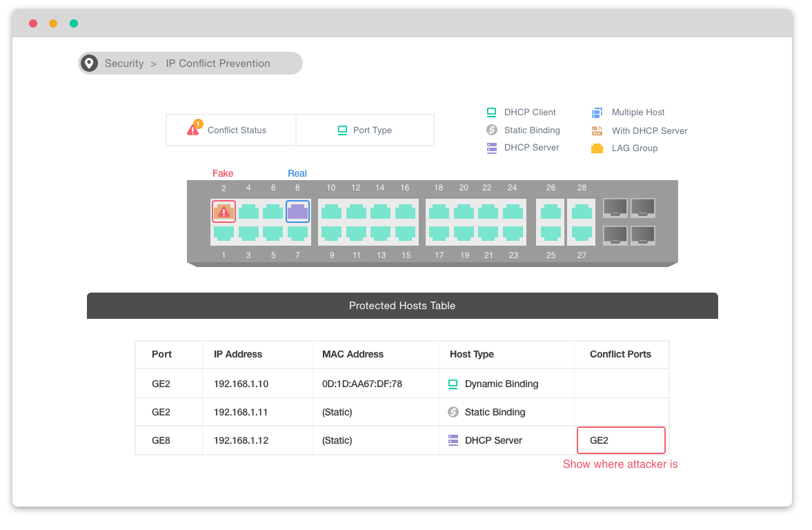
Task: Open Security in the breadcrumb
Action: point(124,63)
